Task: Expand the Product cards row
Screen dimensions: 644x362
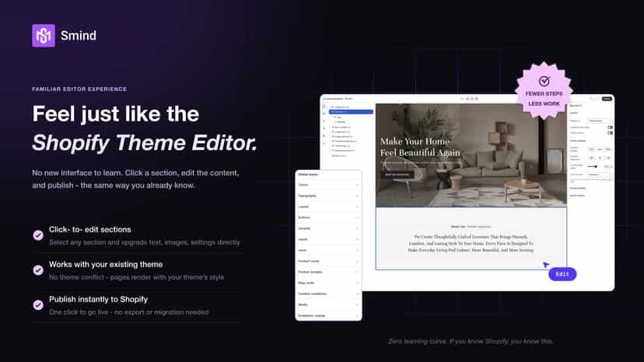Action: point(328,261)
